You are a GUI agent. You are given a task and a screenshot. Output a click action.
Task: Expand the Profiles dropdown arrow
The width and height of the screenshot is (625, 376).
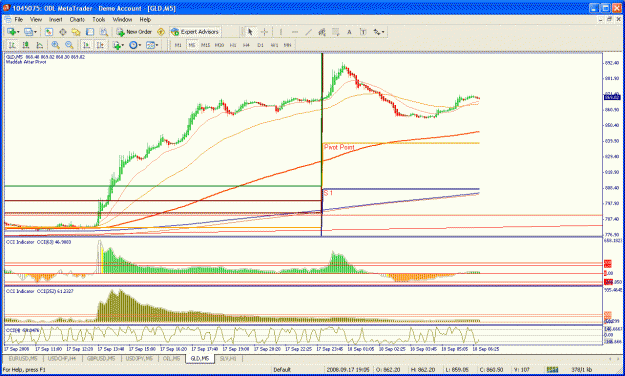[35, 32]
